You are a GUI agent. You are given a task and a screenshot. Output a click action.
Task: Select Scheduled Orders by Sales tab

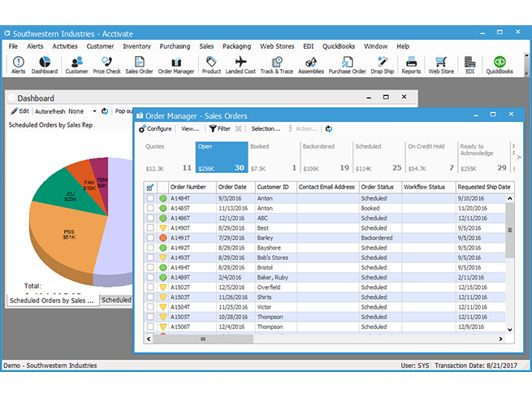coord(52,301)
